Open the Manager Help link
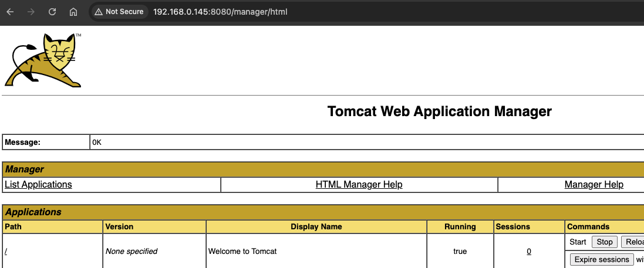Screen dimensions: 644x268 pos(594,185)
